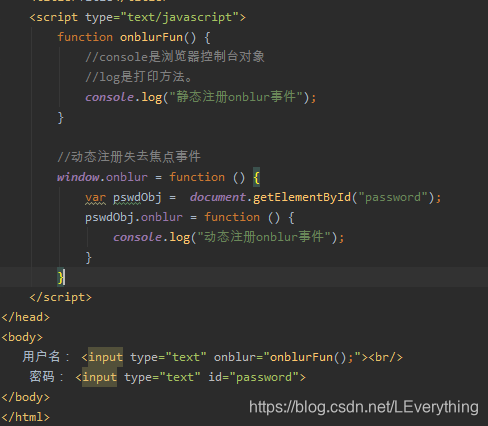The width and height of the screenshot is (488, 426).
Task: Click the string "动态注册onblur事件"
Action: click(264, 237)
